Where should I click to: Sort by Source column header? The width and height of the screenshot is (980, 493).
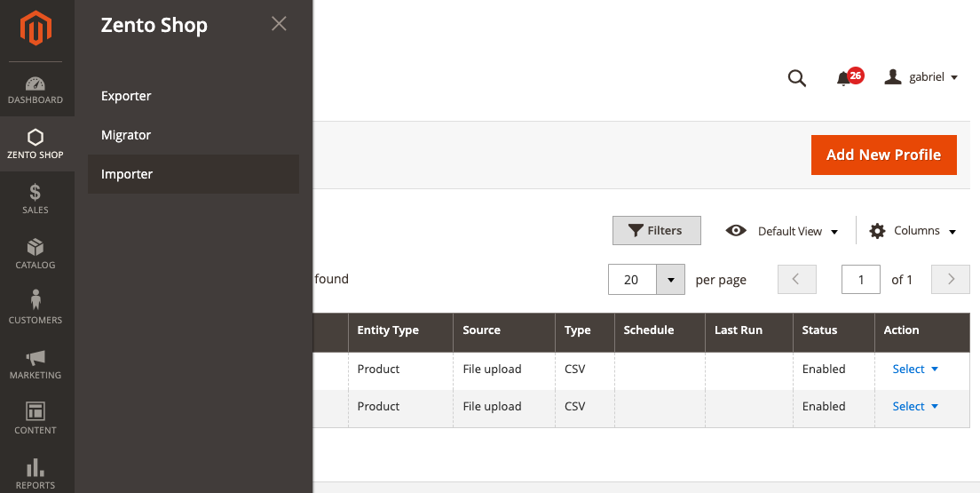(503, 332)
